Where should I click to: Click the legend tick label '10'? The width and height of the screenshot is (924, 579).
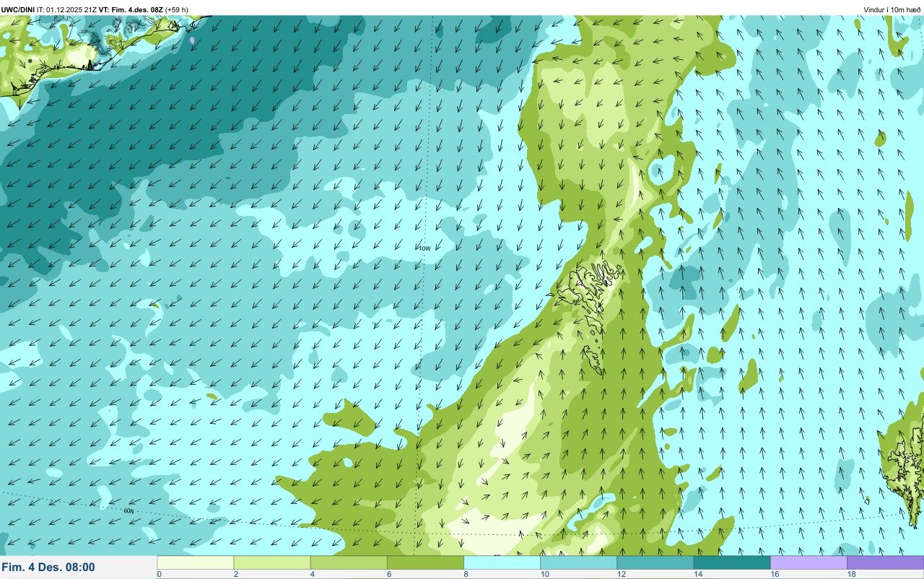pyautogui.click(x=544, y=574)
